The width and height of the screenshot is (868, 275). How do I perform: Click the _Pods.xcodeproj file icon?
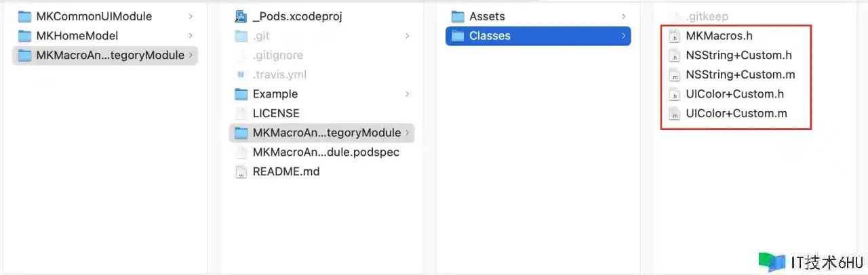click(241, 16)
